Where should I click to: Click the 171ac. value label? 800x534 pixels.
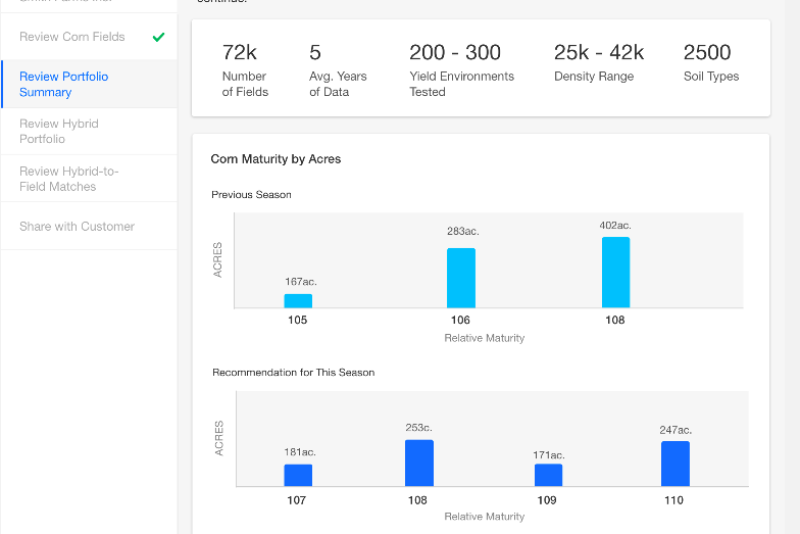[x=549, y=455]
